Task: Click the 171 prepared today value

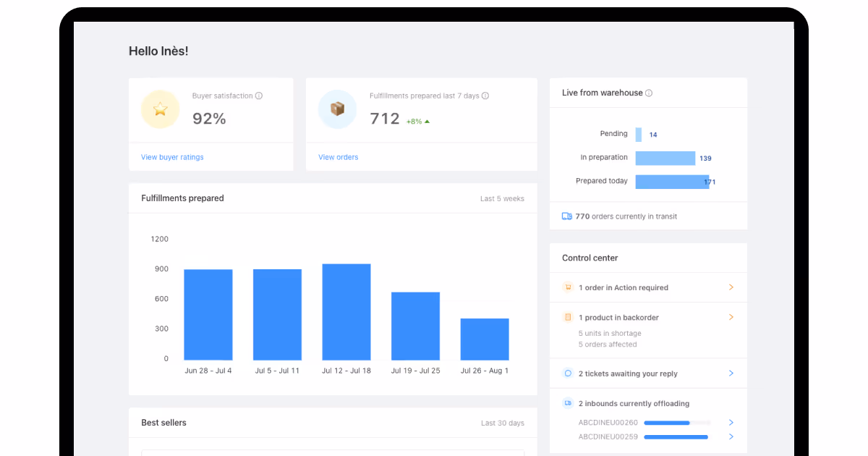Action: coord(710,182)
